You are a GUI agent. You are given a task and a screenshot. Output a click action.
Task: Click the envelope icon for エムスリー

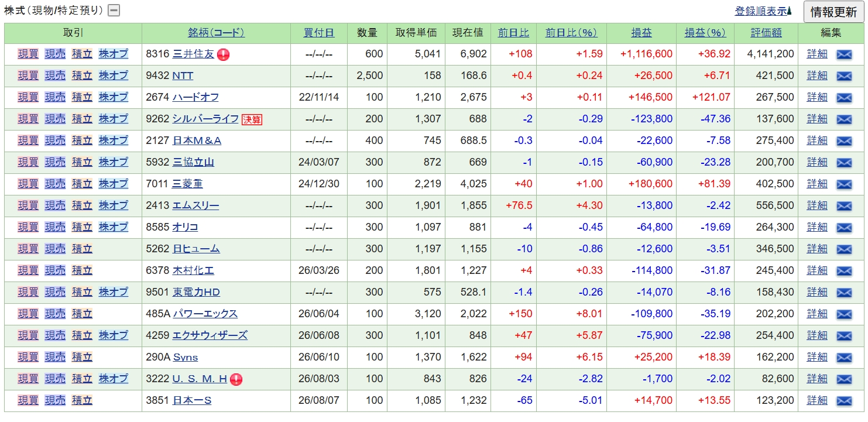pyautogui.click(x=843, y=206)
